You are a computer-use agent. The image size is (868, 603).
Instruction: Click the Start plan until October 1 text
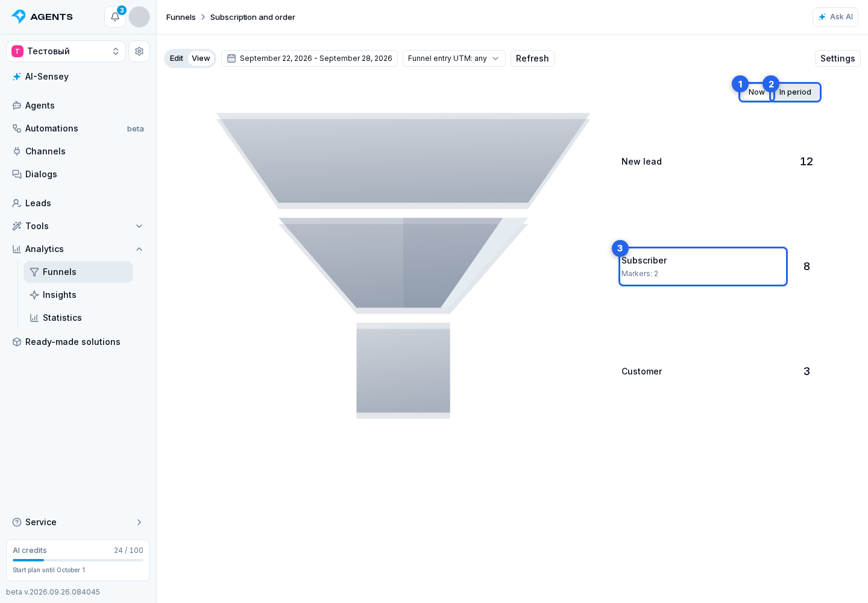coord(49,570)
